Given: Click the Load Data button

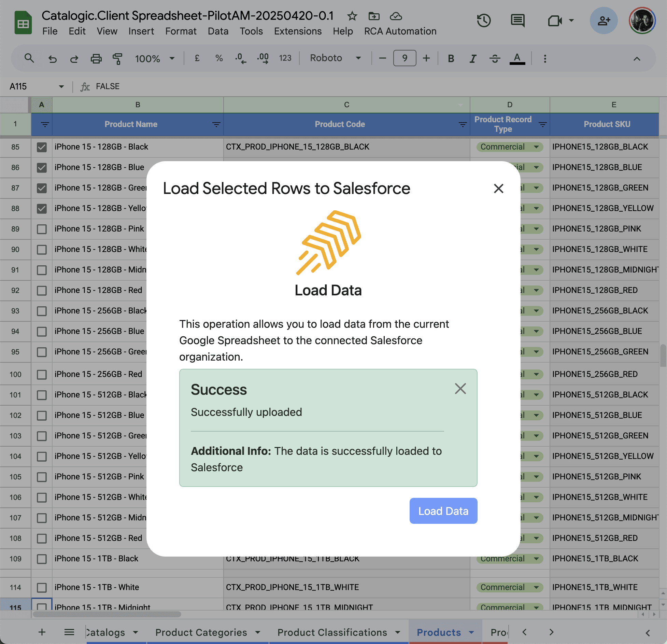Looking at the screenshot, I should point(443,511).
